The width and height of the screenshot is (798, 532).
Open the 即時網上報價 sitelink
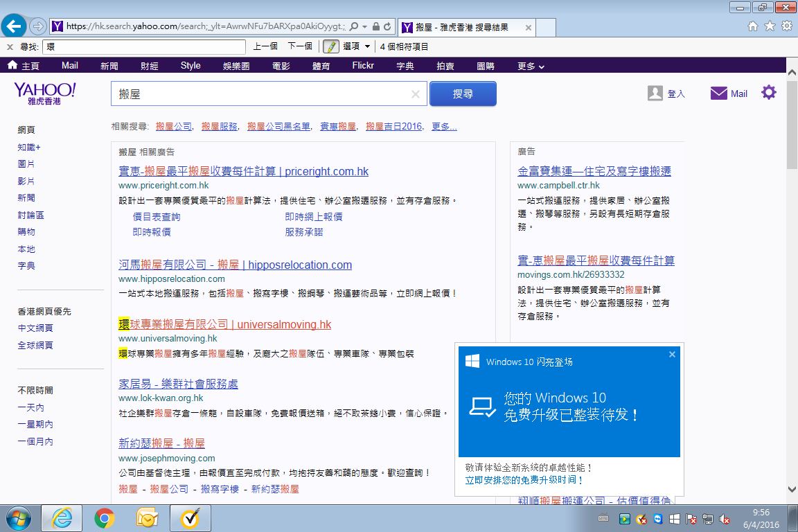[x=314, y=217]
